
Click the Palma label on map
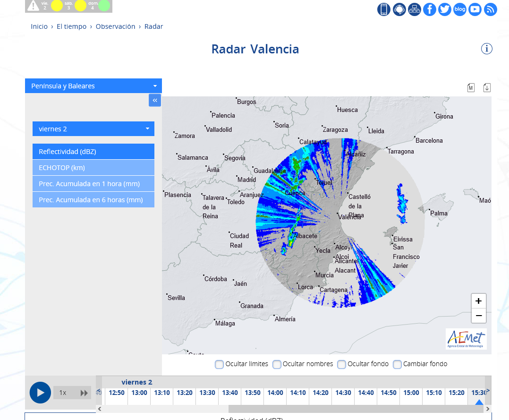tap(439, 213)
